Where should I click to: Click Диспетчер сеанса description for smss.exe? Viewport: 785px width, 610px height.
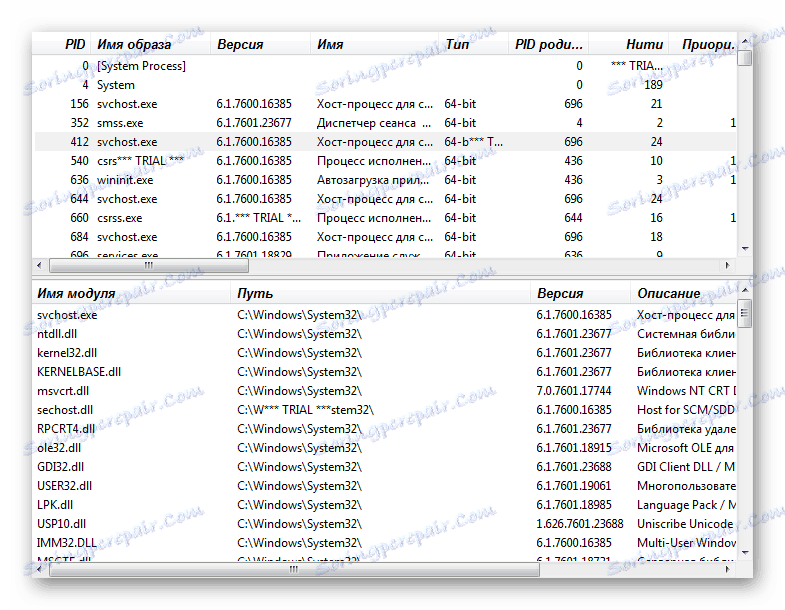(373, 123)
